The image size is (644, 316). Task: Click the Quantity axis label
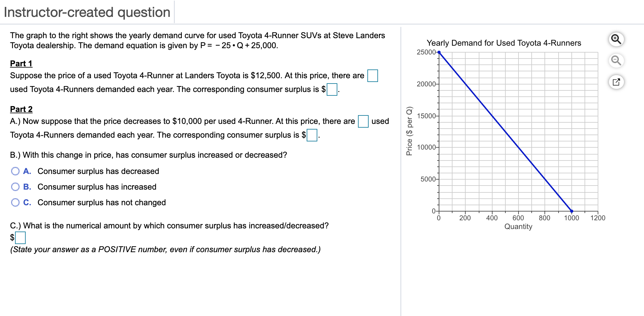coord(518,226)
